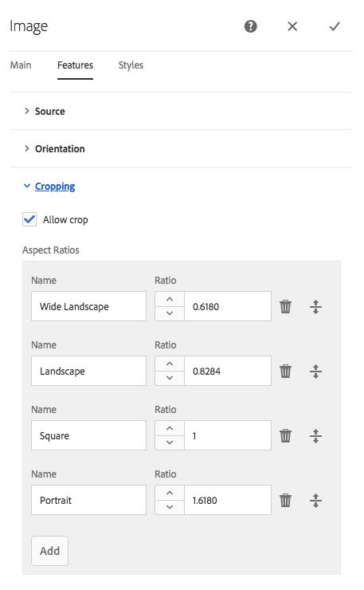
Task: Grab reorder handle for Portrait row
Action: 315,501
